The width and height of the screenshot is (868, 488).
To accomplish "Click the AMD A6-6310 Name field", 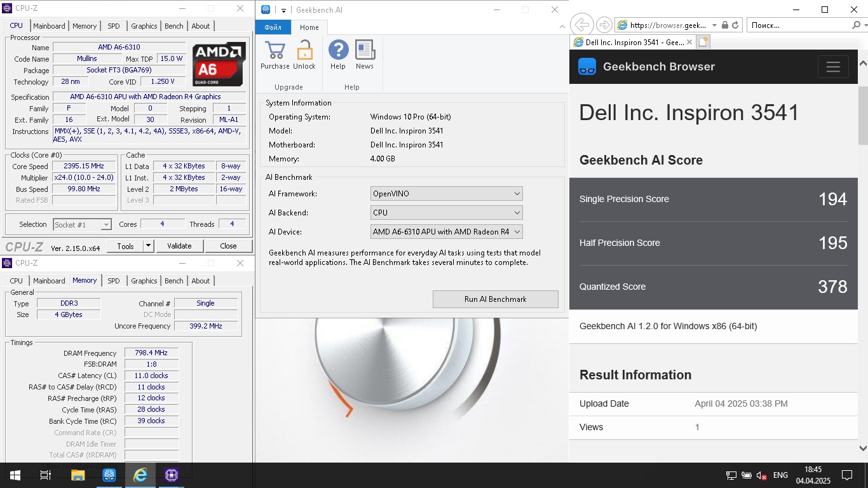I will [119, 48].
